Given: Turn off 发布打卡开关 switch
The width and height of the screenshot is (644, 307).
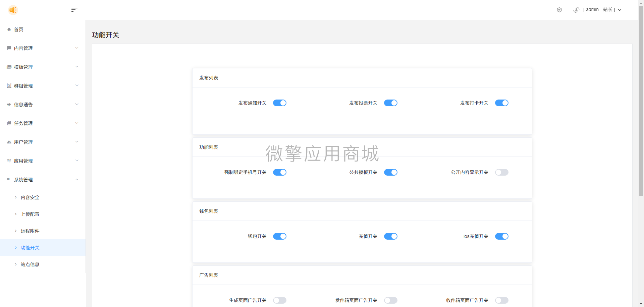Looking at the screenshot, I should click(502, 103).
